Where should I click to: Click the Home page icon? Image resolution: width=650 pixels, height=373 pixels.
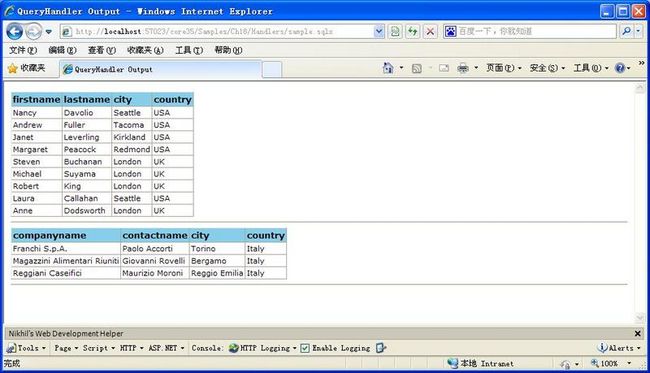[x=388, y=68]
